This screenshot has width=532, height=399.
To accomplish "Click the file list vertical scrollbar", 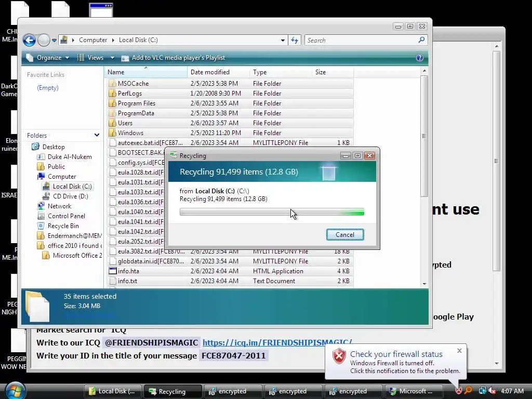I will click(x=424, y=136).
